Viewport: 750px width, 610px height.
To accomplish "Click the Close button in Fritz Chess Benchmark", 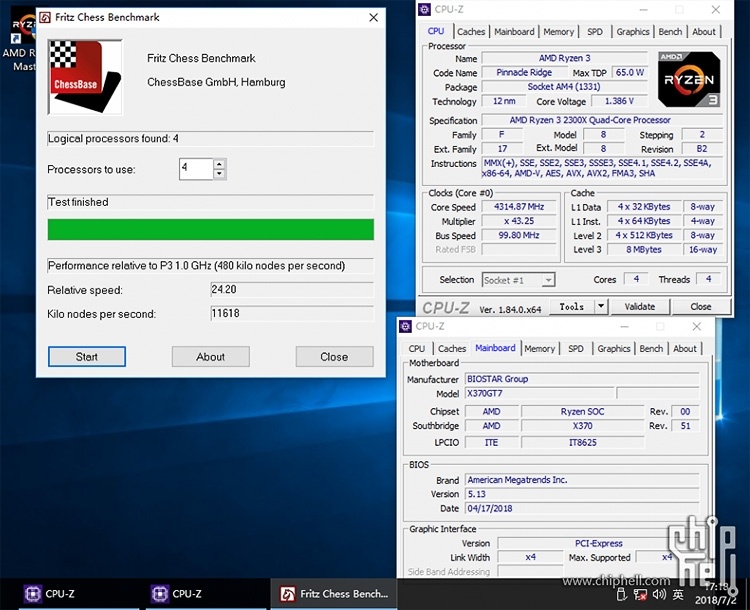I will (x=334, y=357).
